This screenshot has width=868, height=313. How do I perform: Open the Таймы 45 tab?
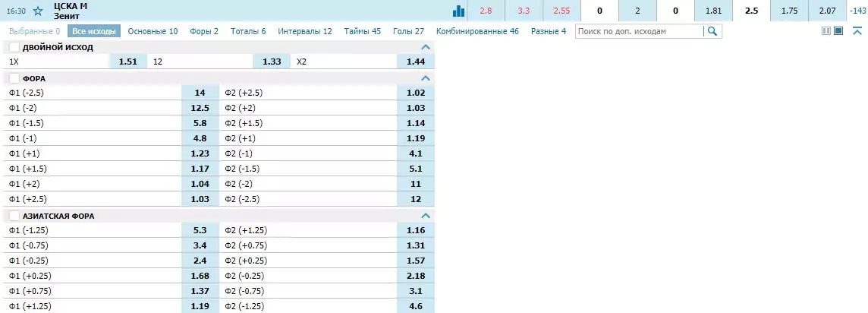363,31
